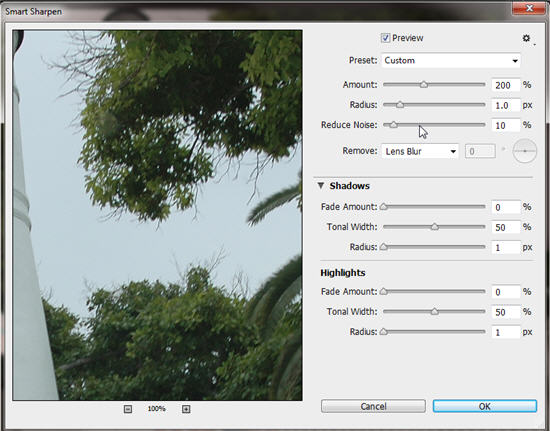Image resolution: width=550 pixels, height=431 pixels.
Task: Click the sharpening Radius slider handle
Action: click(400, 105)
